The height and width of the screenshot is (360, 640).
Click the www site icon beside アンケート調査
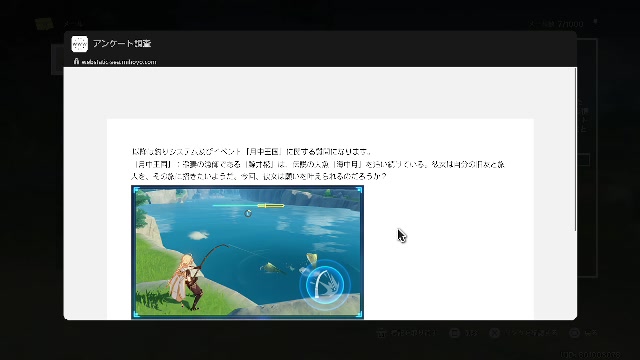point(80,44)
